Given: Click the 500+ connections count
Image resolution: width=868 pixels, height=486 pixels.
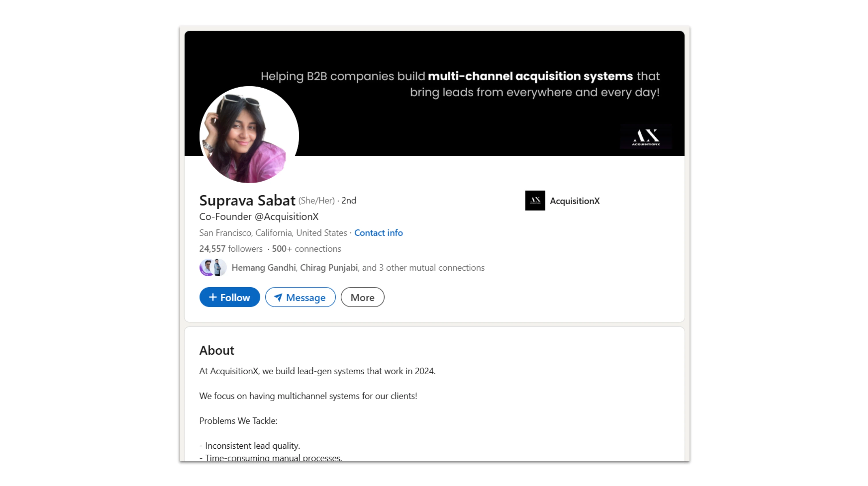Looking at the screenshot, I should pyautogui.click(x=306, y=249).
